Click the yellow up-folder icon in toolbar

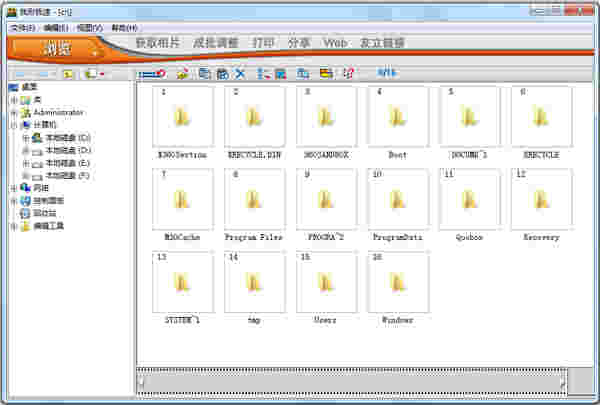click(x=68, y=73)
